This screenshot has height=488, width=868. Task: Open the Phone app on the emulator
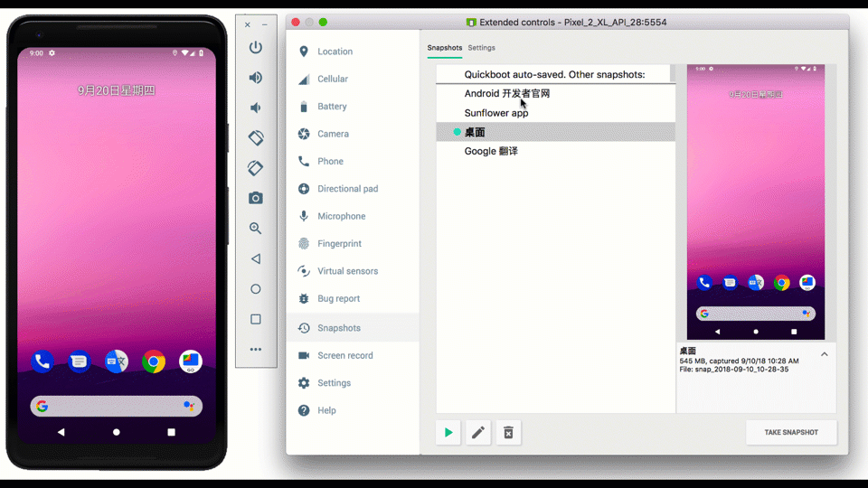(42, 361)
